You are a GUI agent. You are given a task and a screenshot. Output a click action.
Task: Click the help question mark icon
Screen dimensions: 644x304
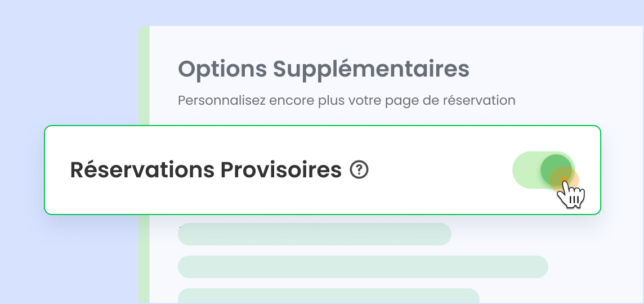pyautogui.click(x=359, y=169)
